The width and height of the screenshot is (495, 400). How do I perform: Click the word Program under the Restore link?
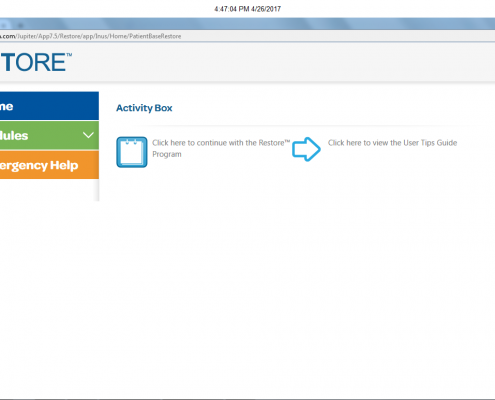point(167,154)
